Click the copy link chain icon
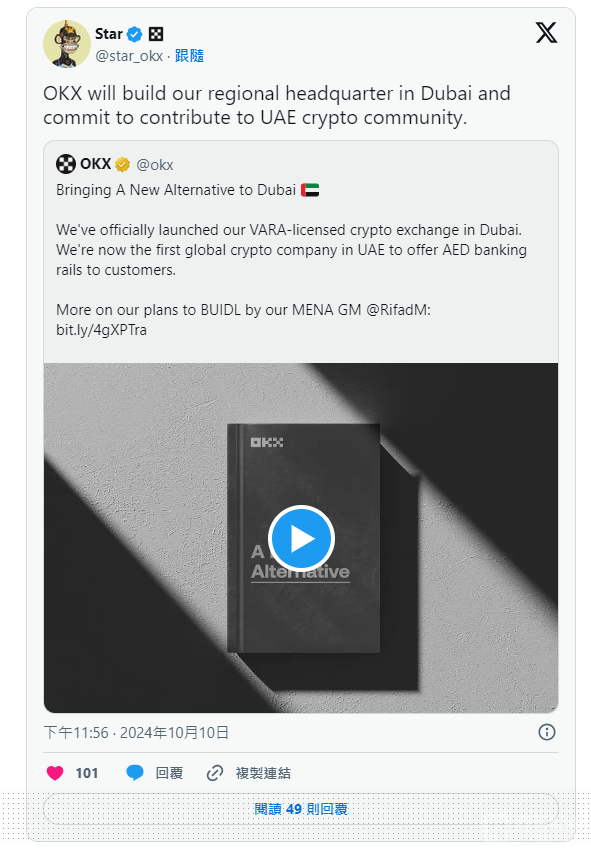The width and height of the screenshot is (591, 849). [x=215, y=773]
